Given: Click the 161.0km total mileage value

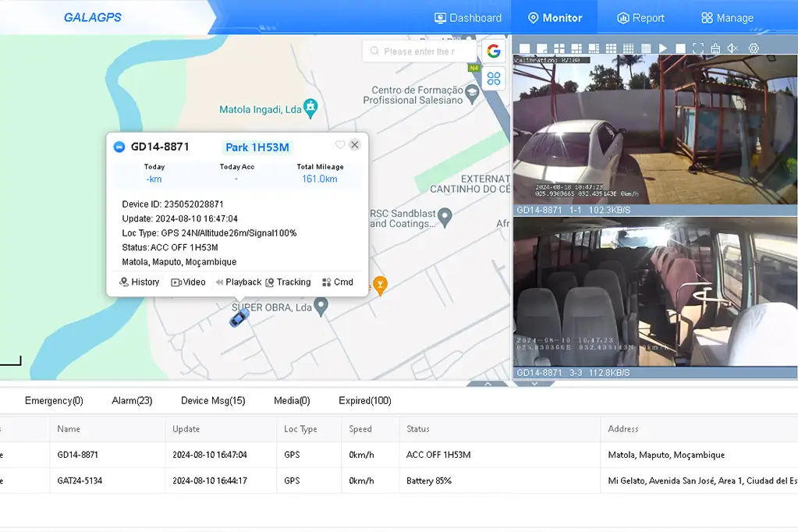Looking at the screenshot, I should tap(320, 179).
